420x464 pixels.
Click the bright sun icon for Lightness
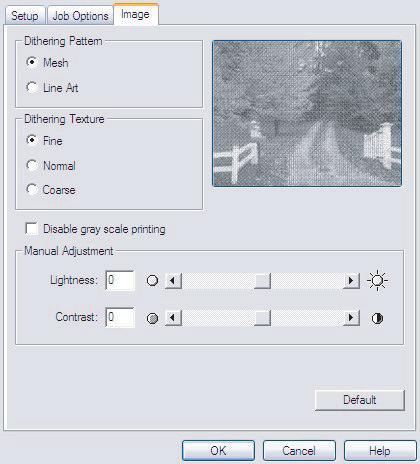(x=377, y=281)
